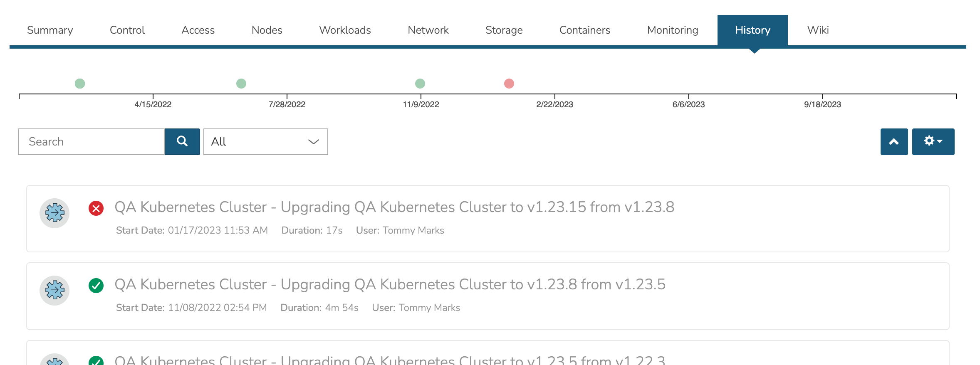Select the Workloads tab
Screen dimensions: 980x365
pyautogui.click(x=345, y=30)
